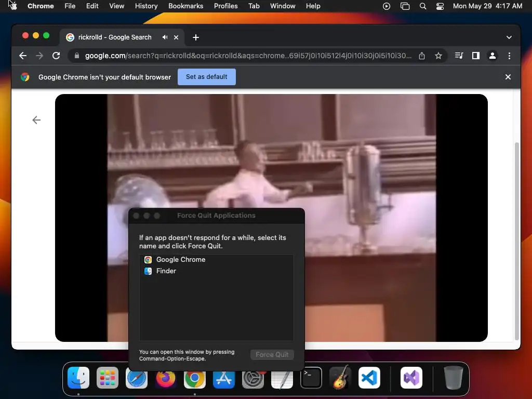The image size is (532, 399).
Task: Click the Stage Manager menu bar icon
Action: [405, 6]
